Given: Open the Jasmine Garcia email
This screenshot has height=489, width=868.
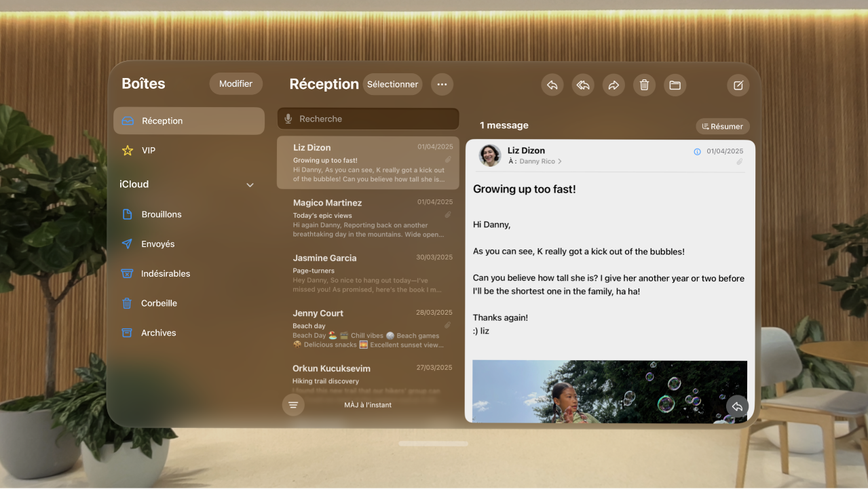Looking at the screenshot, I should pos(368,272).
